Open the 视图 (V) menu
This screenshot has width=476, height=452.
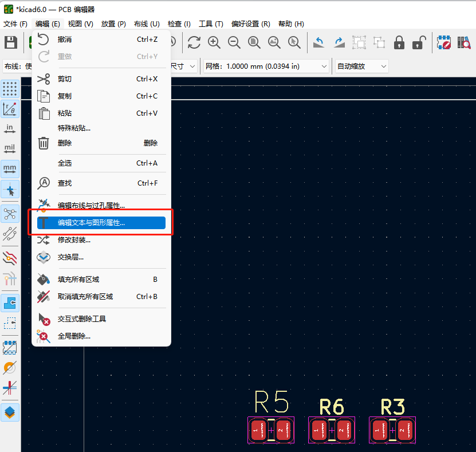(x=80, y=23)
